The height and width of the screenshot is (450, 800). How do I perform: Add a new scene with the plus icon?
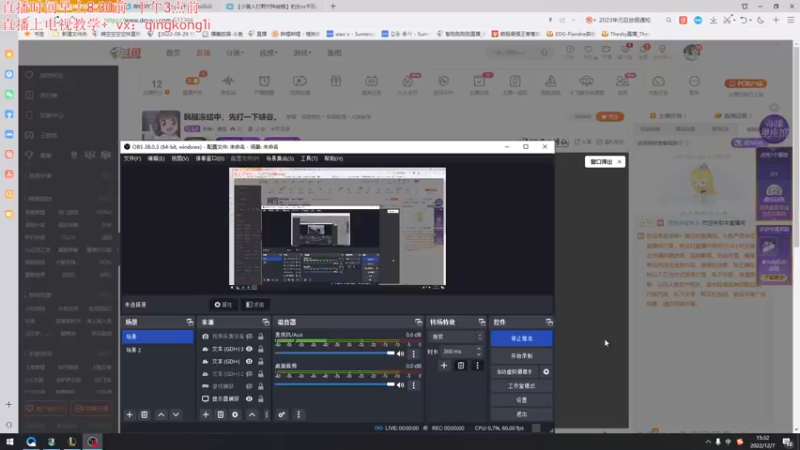pyautogui.click(x=129, y=415)
